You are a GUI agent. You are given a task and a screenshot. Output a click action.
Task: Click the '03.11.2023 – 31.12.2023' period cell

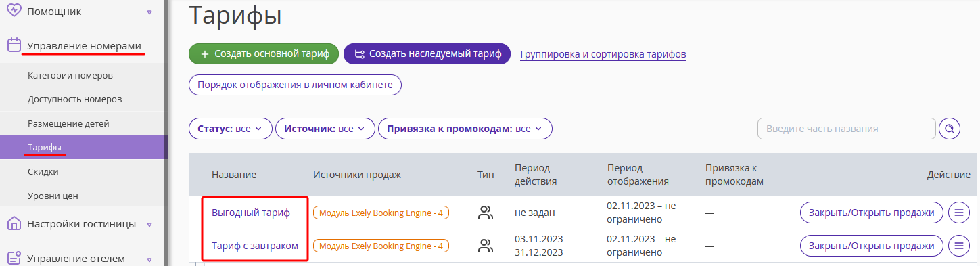pyautogui.click(x=542, y=246)
